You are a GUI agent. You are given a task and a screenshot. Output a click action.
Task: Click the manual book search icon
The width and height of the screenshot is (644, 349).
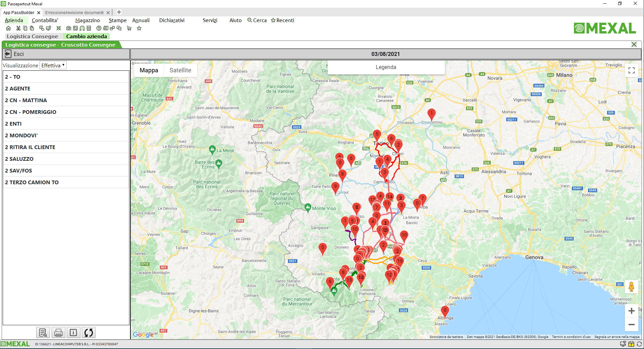(106, 28)
